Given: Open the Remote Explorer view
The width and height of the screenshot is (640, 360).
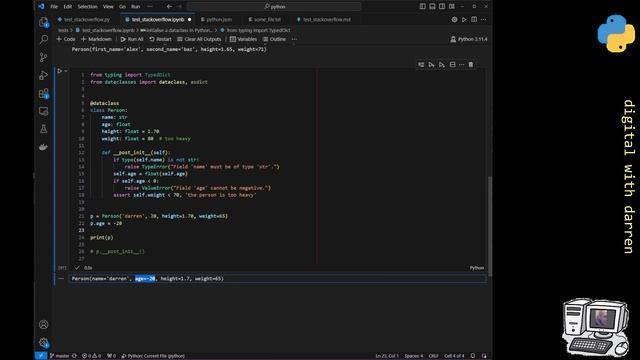Looking at the screenshot, I should [x=43, y=111].
